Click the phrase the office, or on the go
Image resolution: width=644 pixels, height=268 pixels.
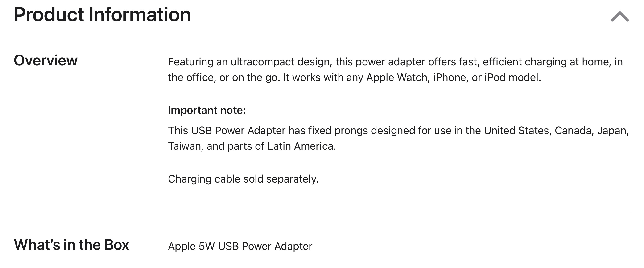click(x=224, y=77)
